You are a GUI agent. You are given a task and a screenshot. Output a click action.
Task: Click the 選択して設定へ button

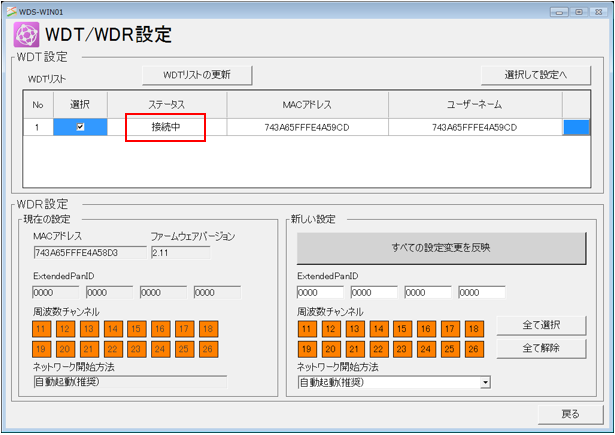pyautogui.click(x=535, y=75)
